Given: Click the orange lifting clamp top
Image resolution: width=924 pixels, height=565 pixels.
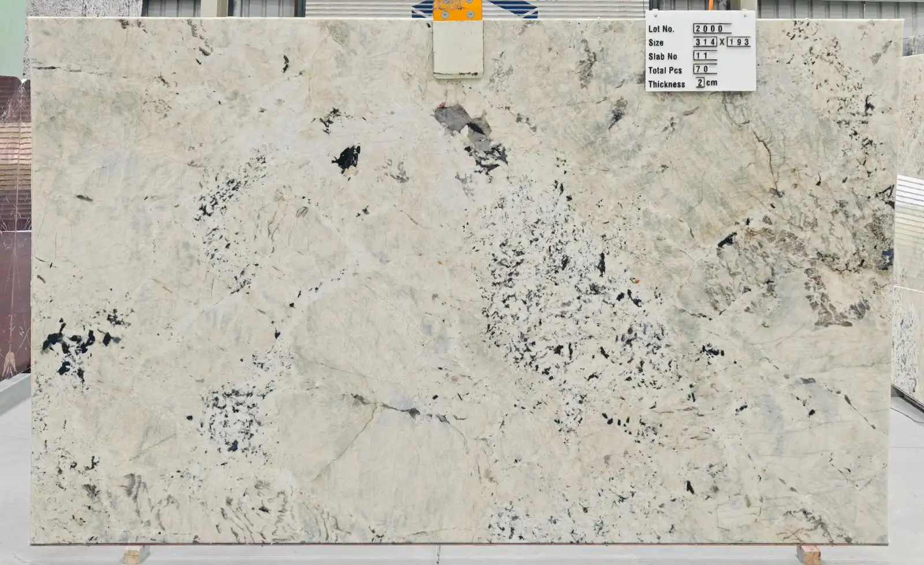Looking at the screenshot, I should tap(457, 10).
